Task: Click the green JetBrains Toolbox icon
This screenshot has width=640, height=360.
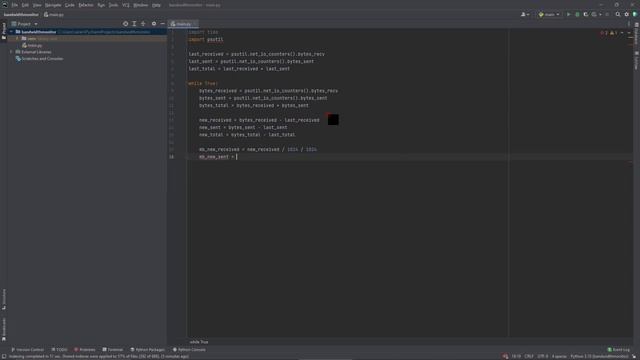Action: tap(635, 15)
